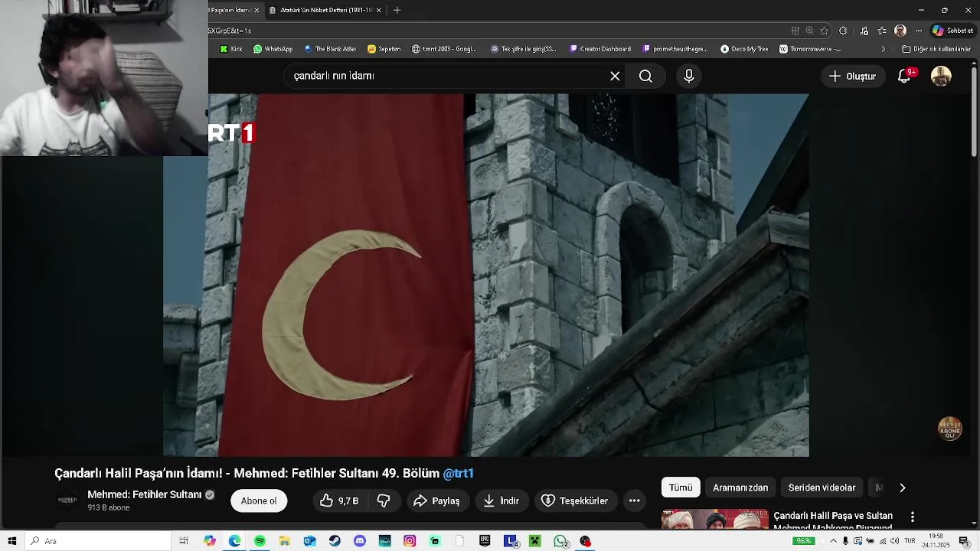Open Microsoft Edge from the taskbar
Viewport: 980px width, 551px height.
click(x=234, y=541)
